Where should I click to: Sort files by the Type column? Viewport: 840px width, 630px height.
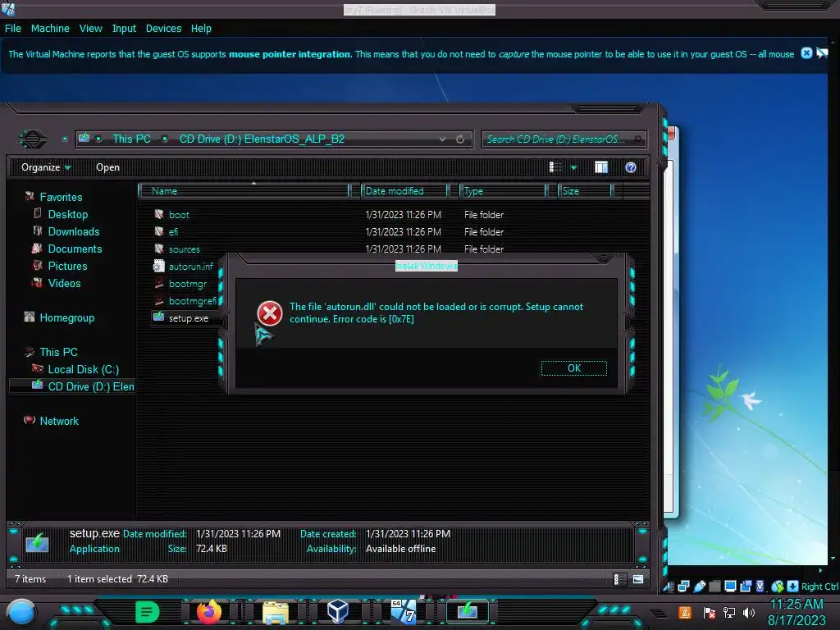(x=503, y=190)
